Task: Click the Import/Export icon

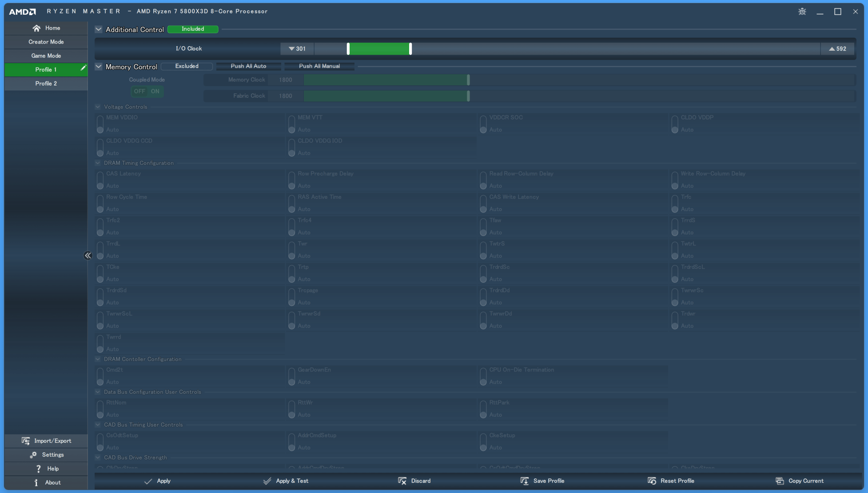Action: pos(26,441)
